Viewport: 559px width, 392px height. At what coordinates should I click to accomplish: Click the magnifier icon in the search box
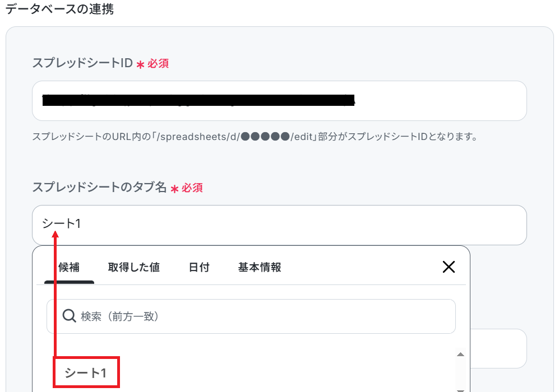[69, 316]
